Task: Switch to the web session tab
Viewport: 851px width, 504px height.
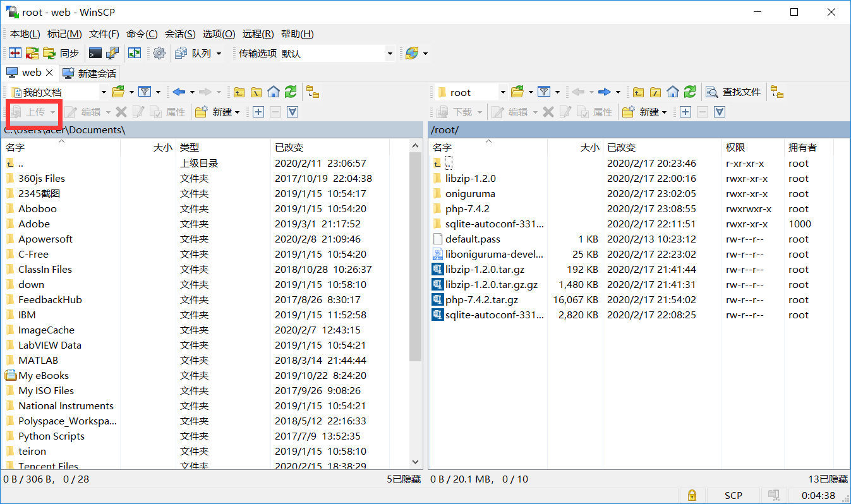Action: 32,73
